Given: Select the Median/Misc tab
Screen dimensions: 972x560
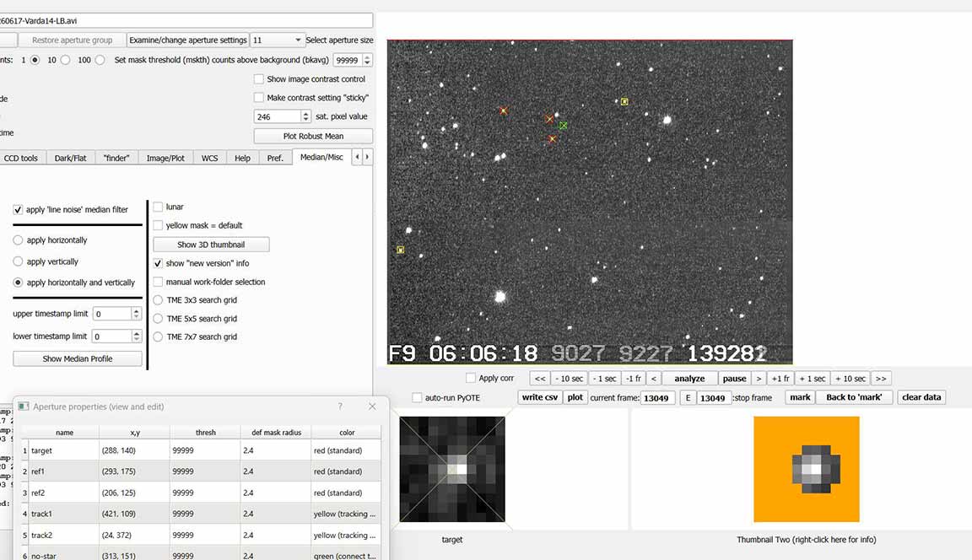Looking at the screenshot, I should pos(321,158).
